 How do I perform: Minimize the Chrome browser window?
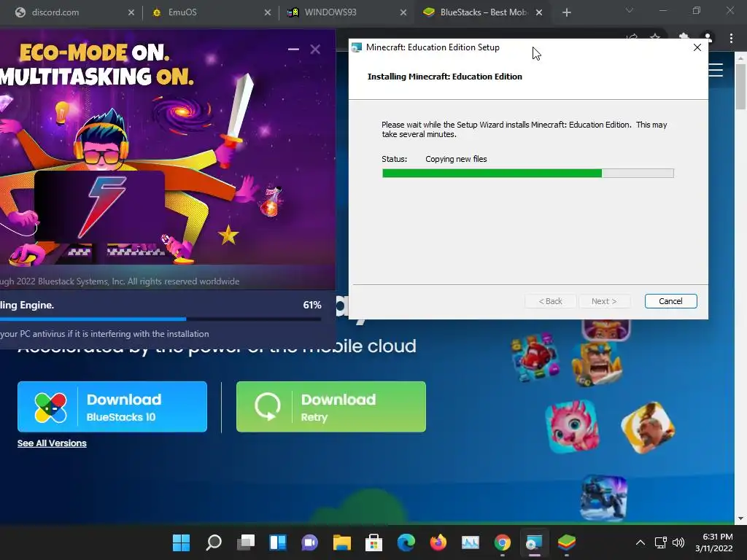tap(662, 10)
